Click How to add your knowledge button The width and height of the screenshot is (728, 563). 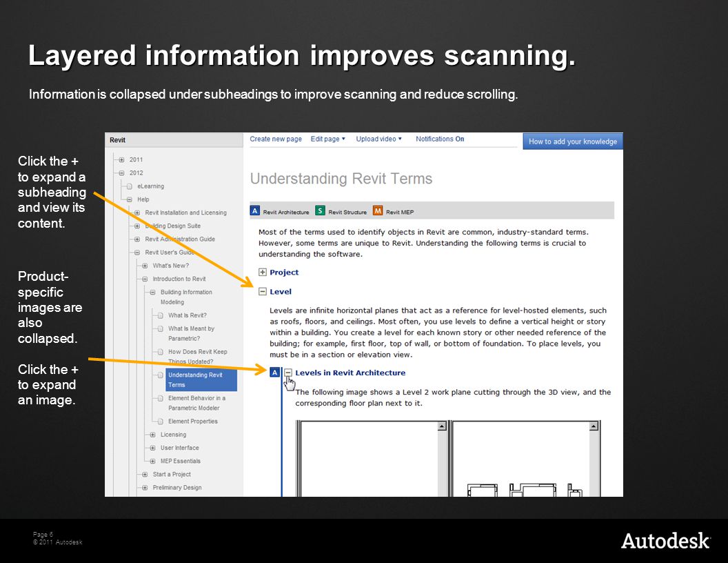point(572,141)
